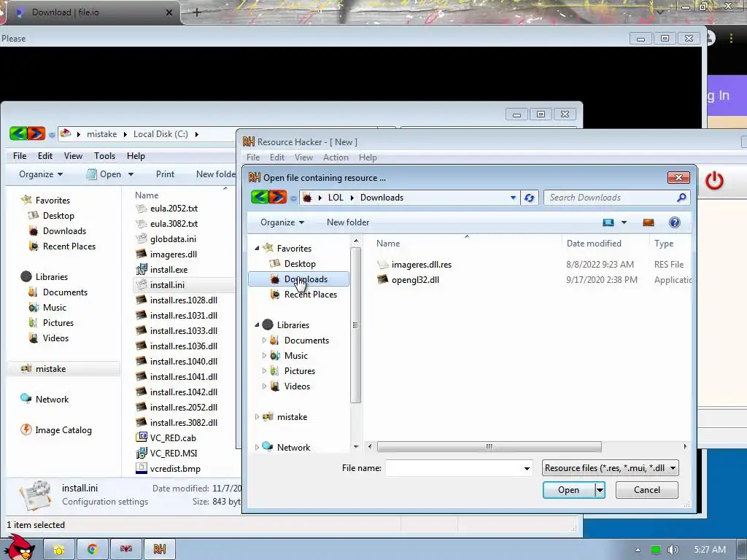Click the Search Downloads field

pyautogui.click(x=611, y=198)
